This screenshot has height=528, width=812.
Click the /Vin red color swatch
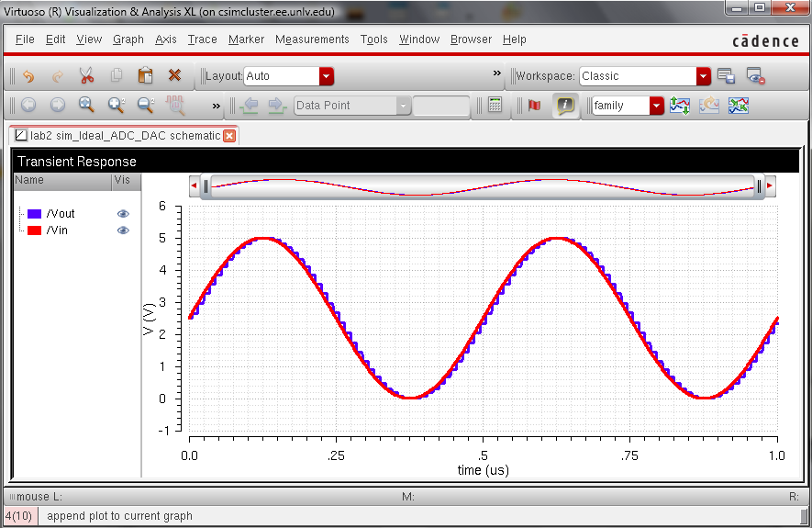[x=34, y=230]
